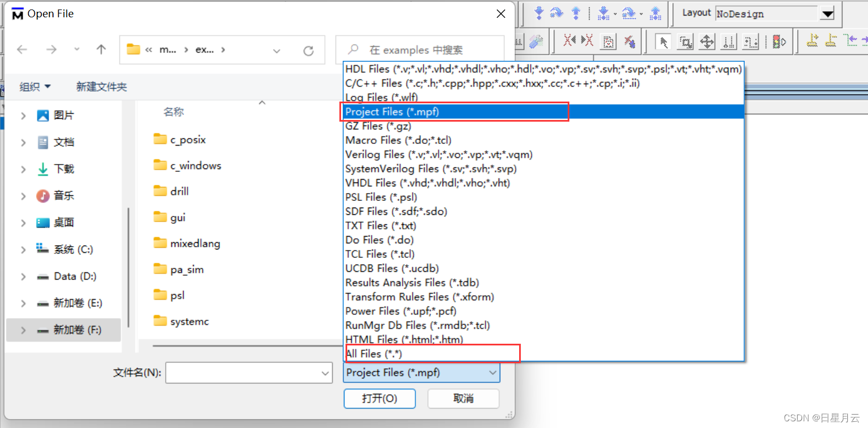The width and height of the screenshot is (868, 428).
Task: Choose Macro Files (*.do;*.tcl) option
Action: [543, 140]
